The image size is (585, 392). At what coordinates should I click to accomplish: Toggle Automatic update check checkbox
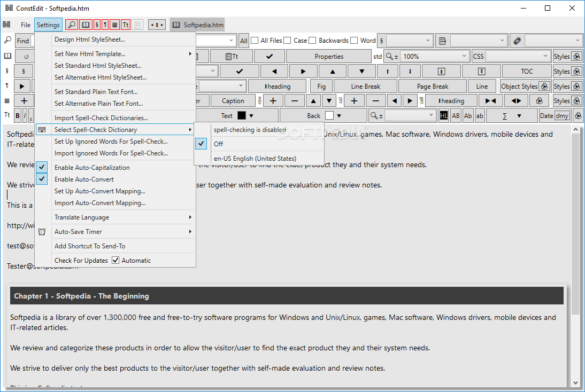pos(116,260)
